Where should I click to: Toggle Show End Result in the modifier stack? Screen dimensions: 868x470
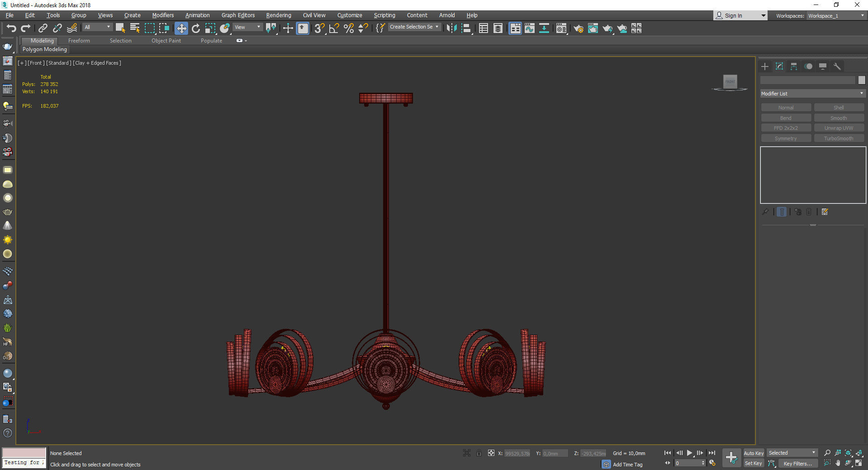pyautogui.click(x=782, y=212)
